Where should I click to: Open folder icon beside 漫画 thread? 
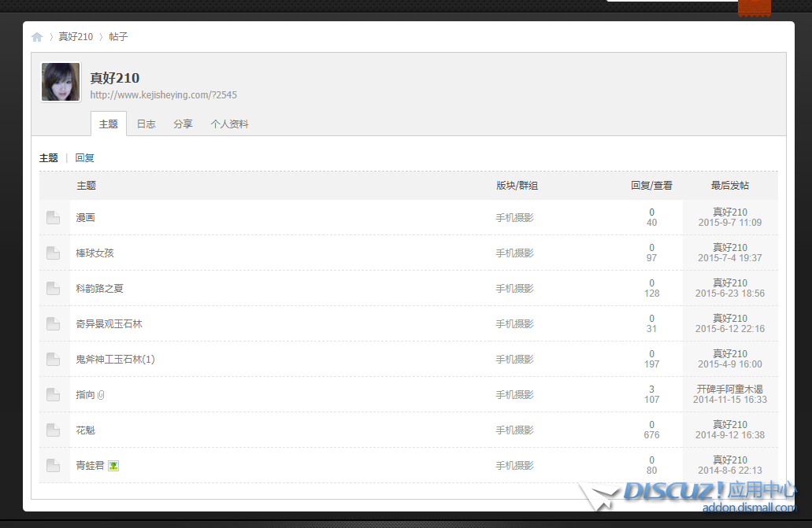click(x=53, y=218)
